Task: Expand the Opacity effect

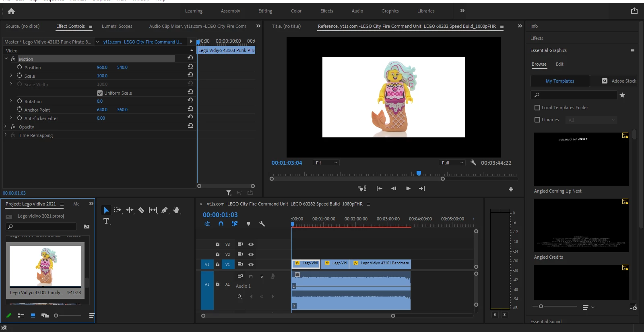Action: point(6,126)
